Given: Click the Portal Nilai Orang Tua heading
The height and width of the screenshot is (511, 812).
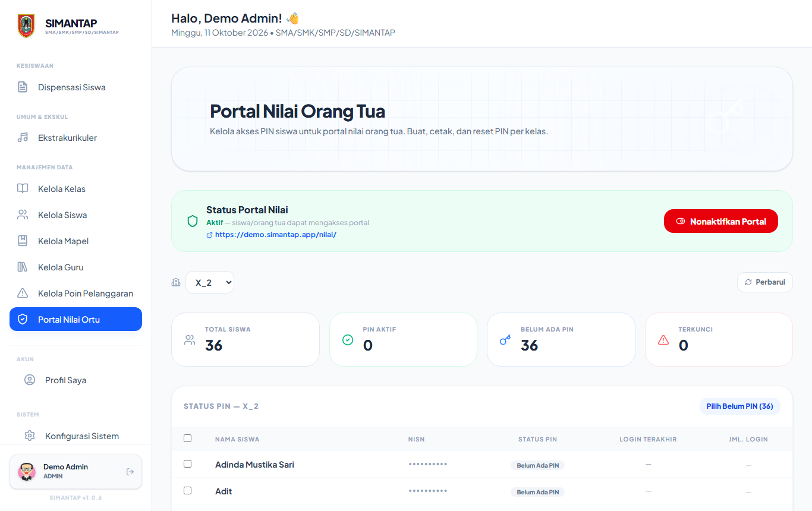Looking at the screenshot, I should pyautogui.click(x=297, y=111).
